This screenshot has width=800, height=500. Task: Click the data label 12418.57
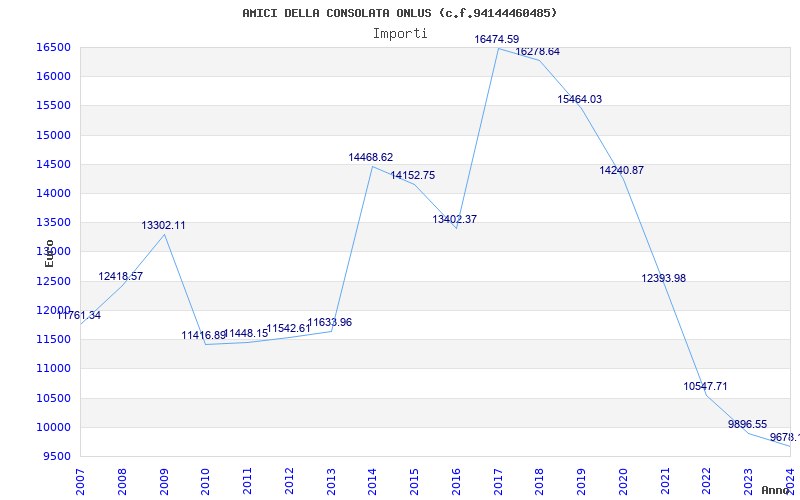coord(120,277)
